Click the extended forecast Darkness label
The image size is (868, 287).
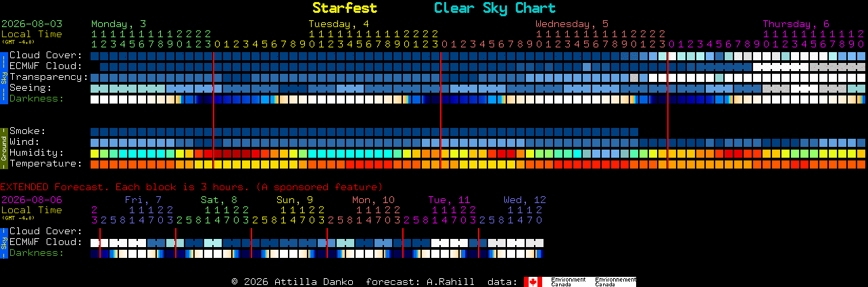click(x=37, y=253)
